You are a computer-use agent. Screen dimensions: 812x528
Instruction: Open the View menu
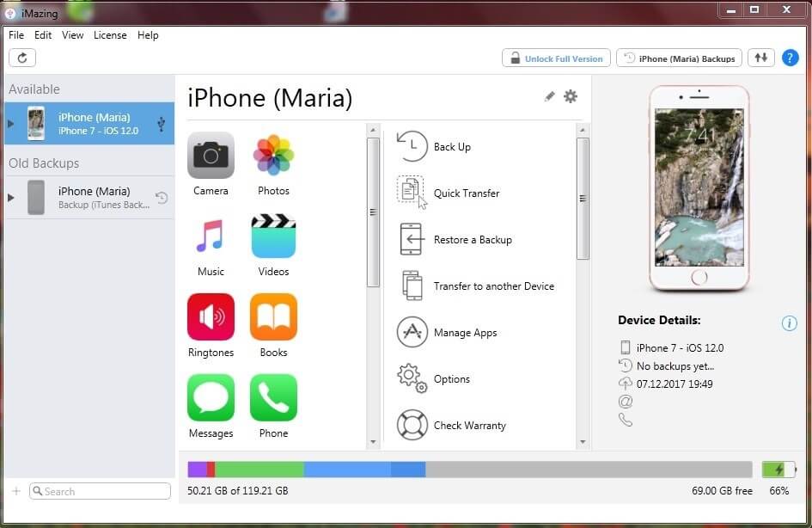tap(72, 34)
